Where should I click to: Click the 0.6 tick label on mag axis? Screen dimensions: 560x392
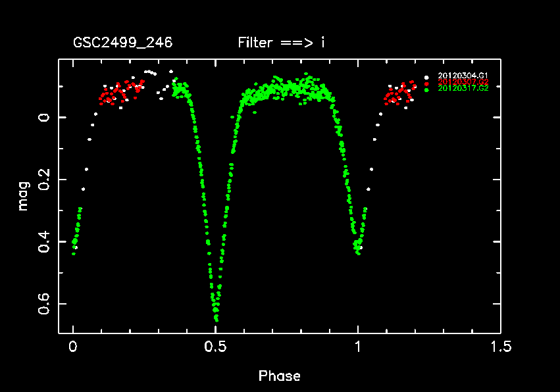43,304
